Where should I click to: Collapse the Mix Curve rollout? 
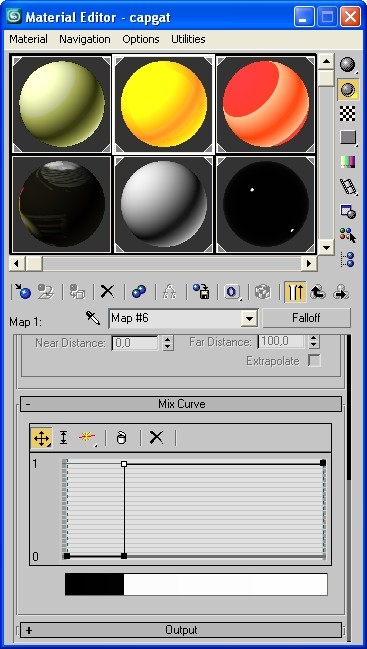[181, 404]
